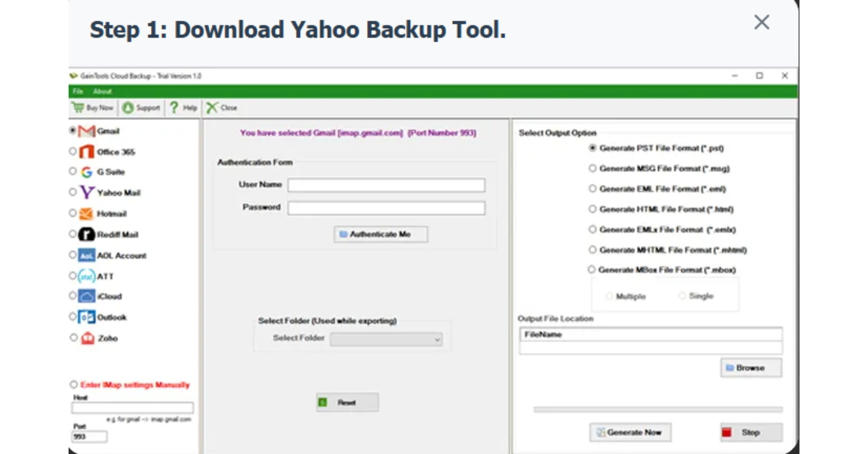This screenshot has height=454, width=868.
Task: Select the Rediff Mail radio button
Action: pyautogui.click(x=72, y=234)
